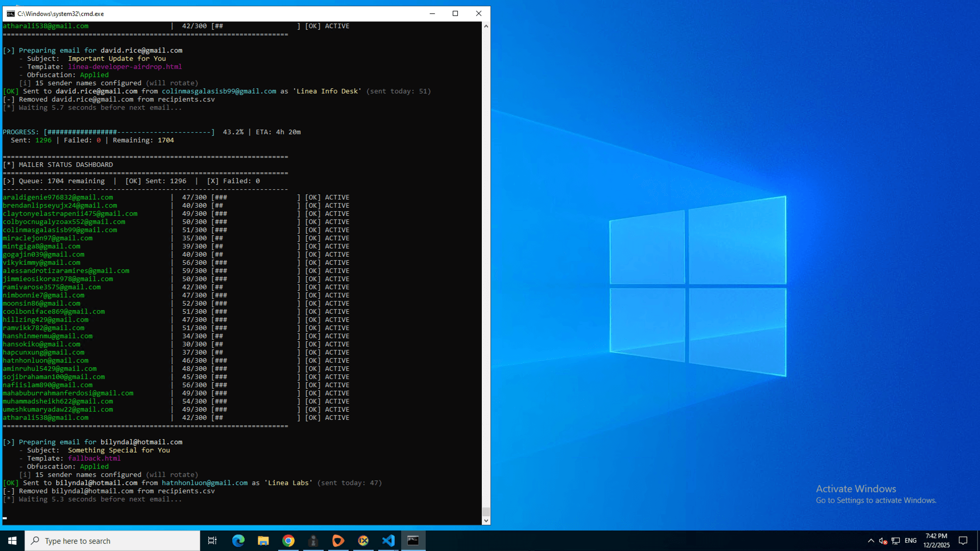Open the Action Center notifications icon
The height and width of the screenshot is (551, 980).
click(963, 541)
